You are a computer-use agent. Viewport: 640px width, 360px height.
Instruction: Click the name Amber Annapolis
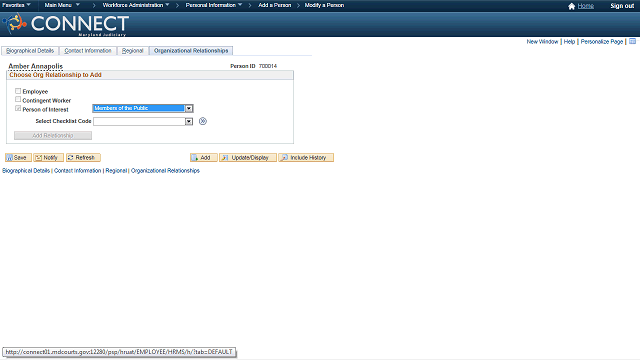point(36,66)
